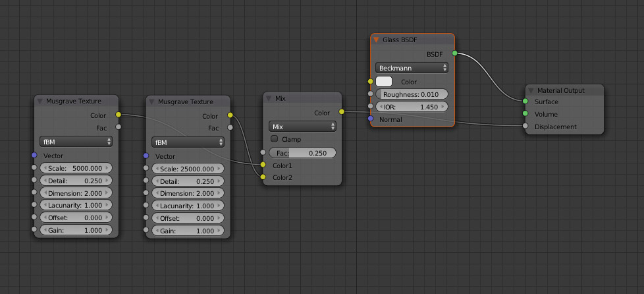Open the Beckmann distribution dropdown
The width and height of the screenshot is (644, 294).
(412, 68)
